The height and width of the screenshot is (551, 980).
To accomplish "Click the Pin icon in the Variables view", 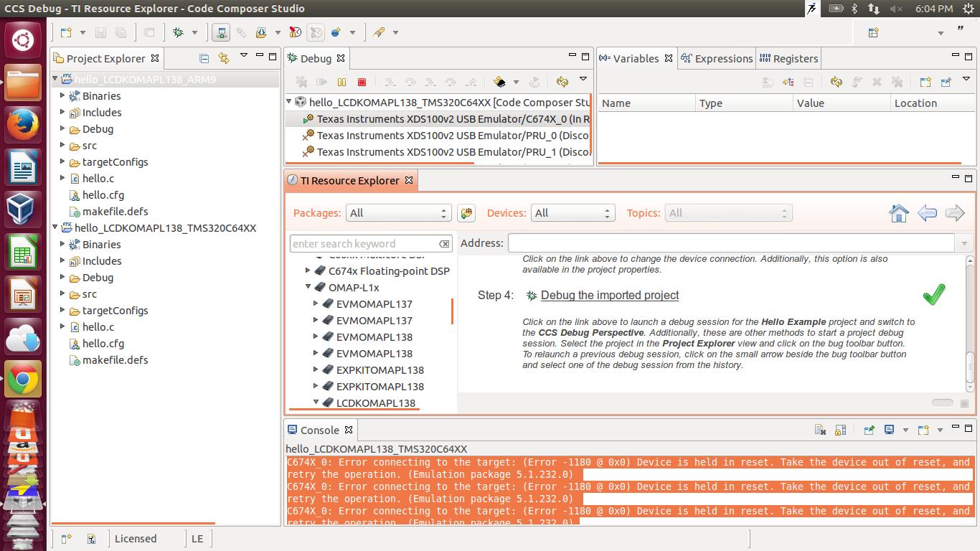I will click(946, 82).
